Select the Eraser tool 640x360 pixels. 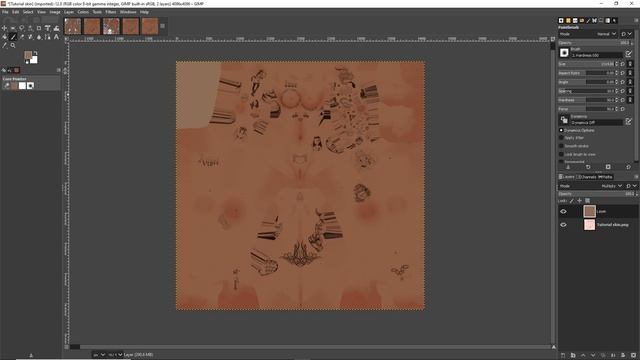(22, 37)
